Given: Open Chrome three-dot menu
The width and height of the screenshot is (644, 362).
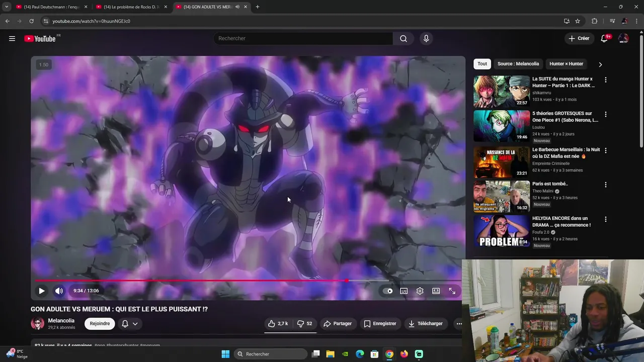Looking at the screenshot, I should [x=637, y=21].
